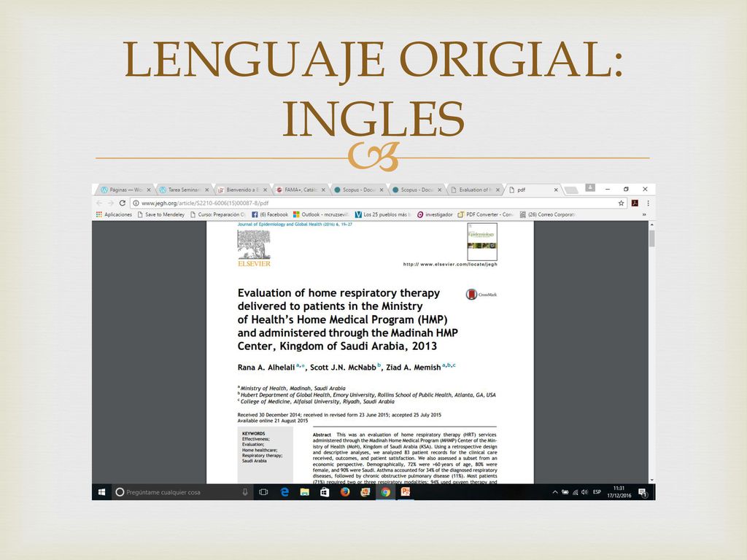Click the Journal of Epidemiology and Global Health header

[x=295, y=225]
